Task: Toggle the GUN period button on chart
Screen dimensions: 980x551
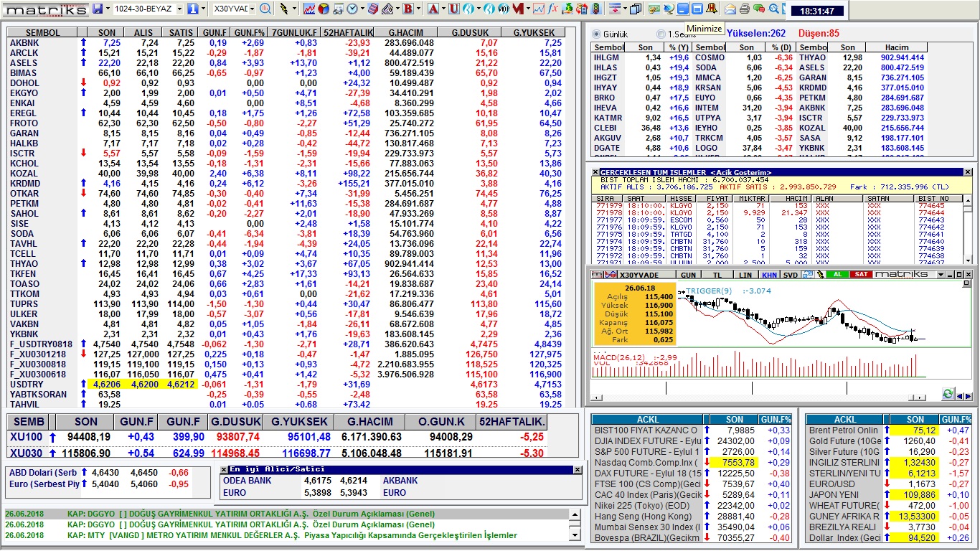Action: point(688,275)
